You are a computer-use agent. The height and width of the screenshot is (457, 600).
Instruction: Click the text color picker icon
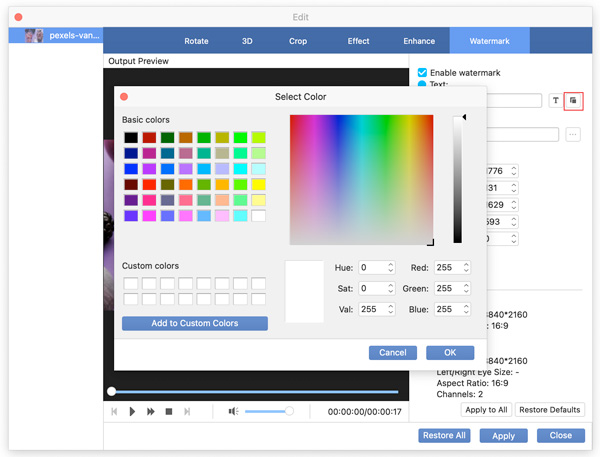point(573,100)
